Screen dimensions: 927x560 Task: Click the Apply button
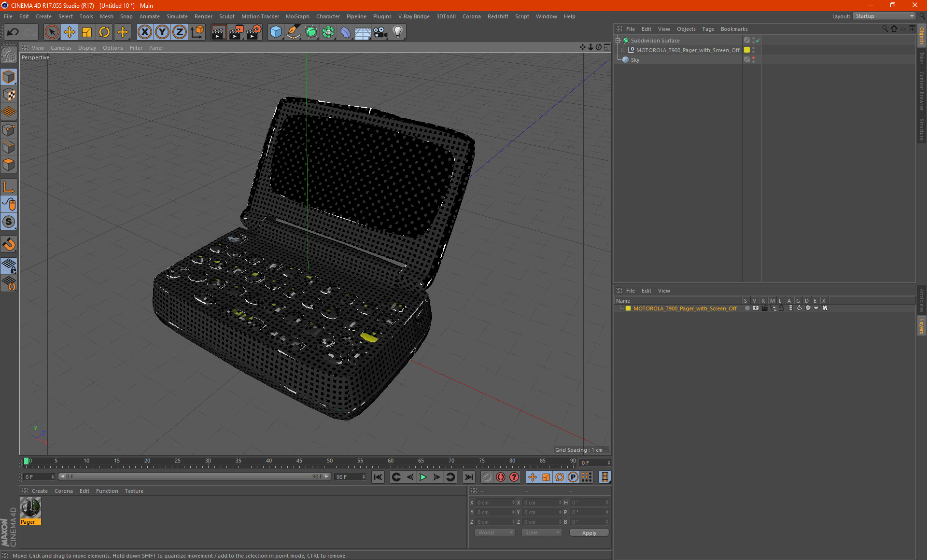(589, 533)
